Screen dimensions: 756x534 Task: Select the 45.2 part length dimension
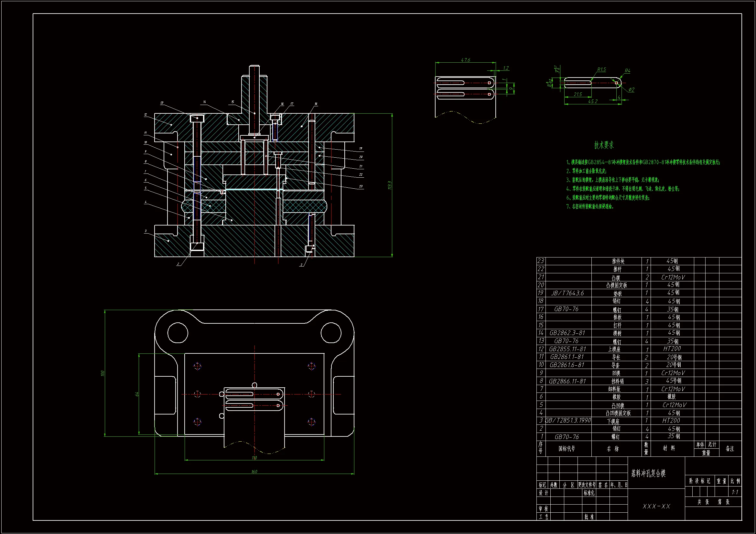(x=593, y=101)
